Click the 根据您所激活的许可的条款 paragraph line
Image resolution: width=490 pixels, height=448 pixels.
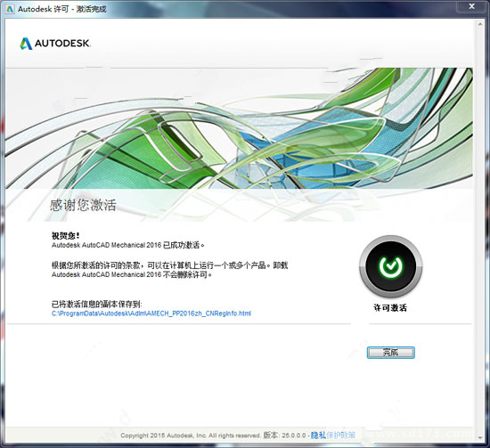tap(169, 265)
